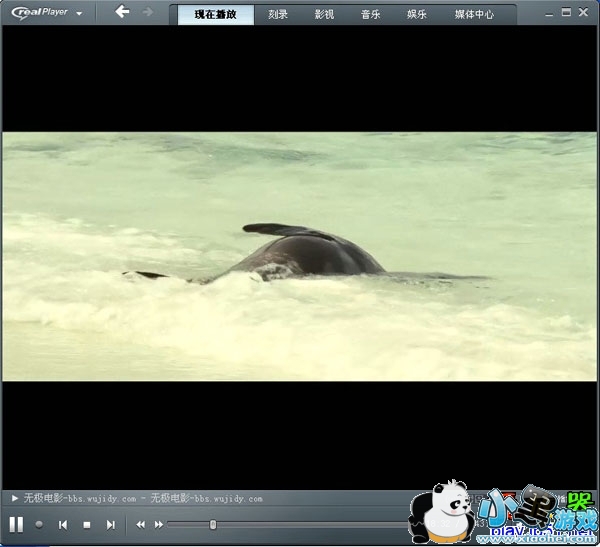Go to the 音乐 tab

pos(370,15)
